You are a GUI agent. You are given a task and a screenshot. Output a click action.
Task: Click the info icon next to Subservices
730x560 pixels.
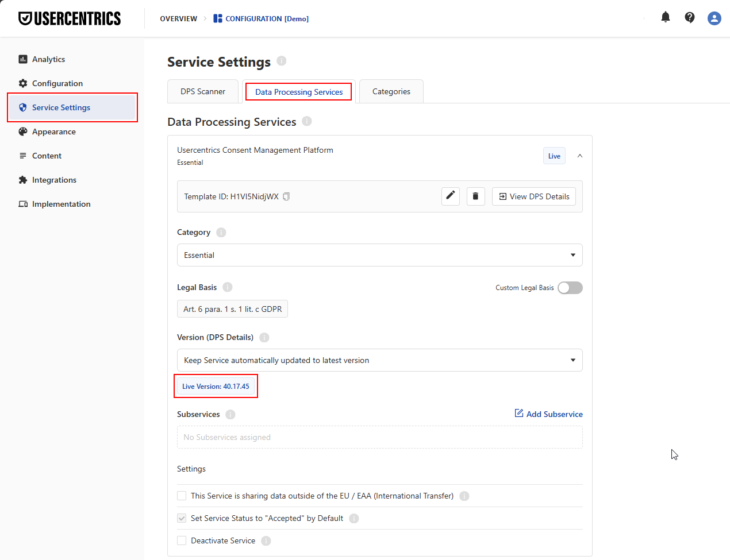(230, 415)
